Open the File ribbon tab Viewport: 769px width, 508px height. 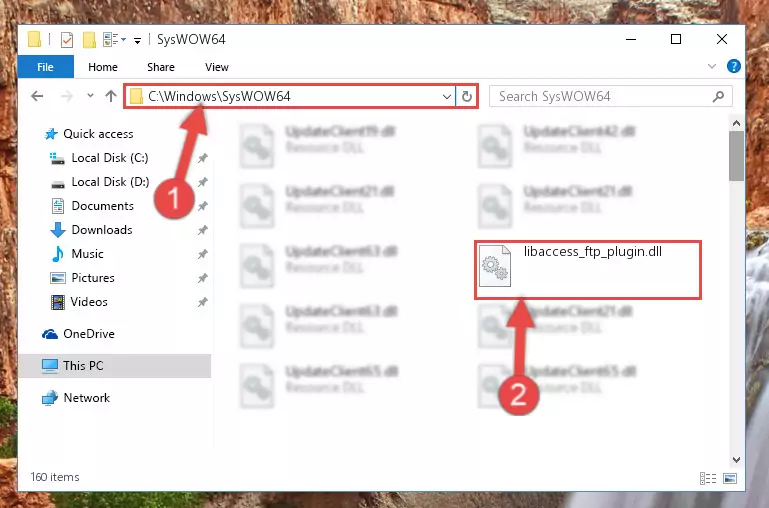pyautogui.click(x=46, y=67)
